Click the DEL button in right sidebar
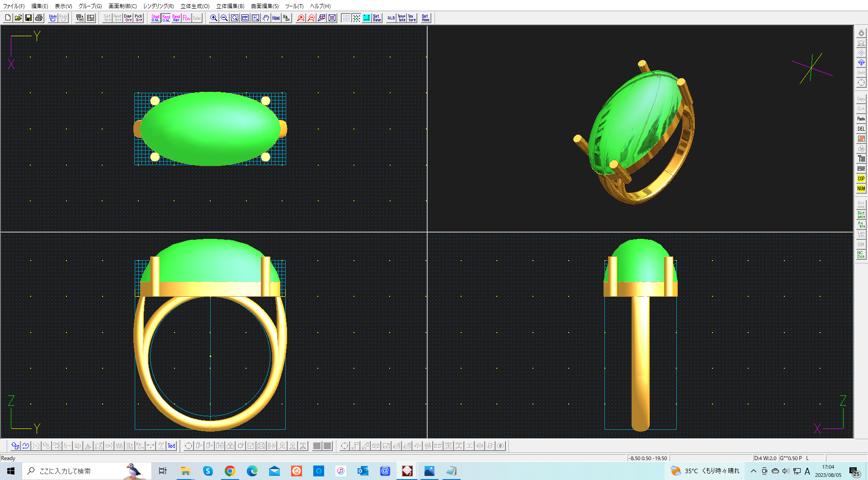Screen dimensions: 868x480 pyautogui.click(x=861, y=129)
